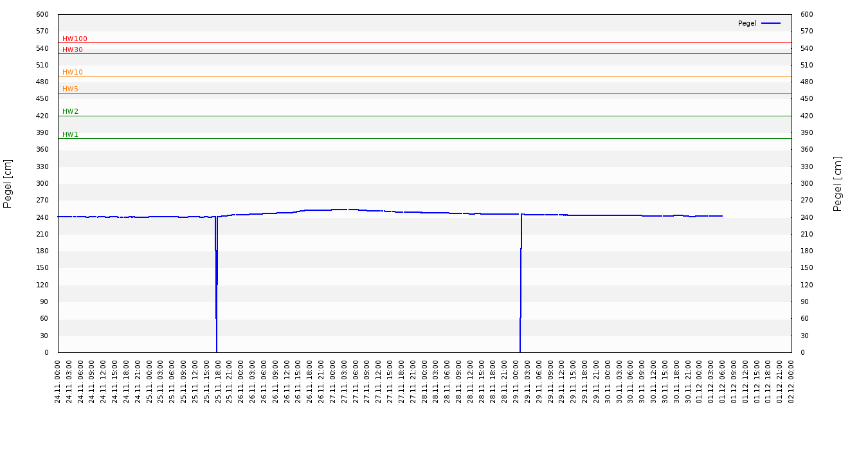The image size is (868, 450).
Task: Click the 0 tick on right axis
Action: tap(802, 352)
